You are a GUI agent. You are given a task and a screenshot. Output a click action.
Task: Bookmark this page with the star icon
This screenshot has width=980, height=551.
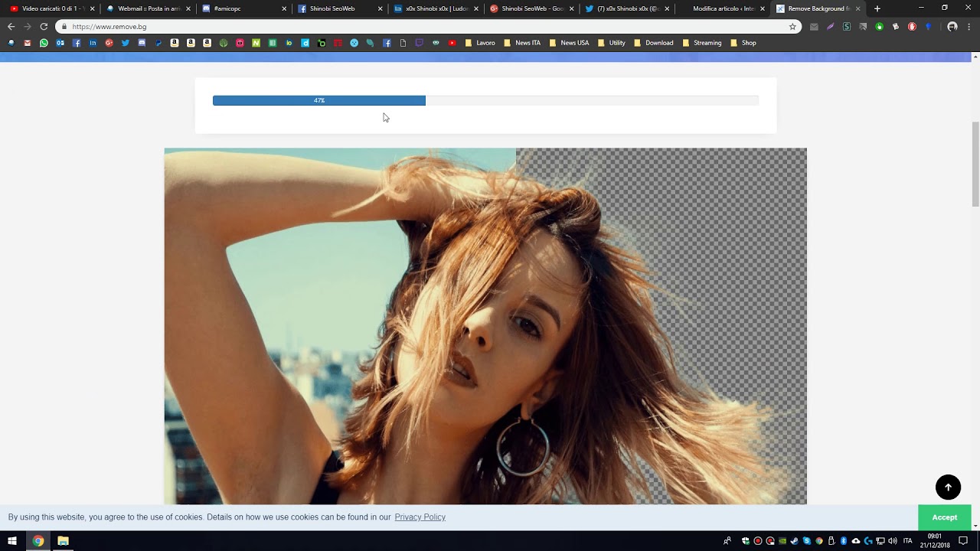pyautogui.click(x=792, y=26)
